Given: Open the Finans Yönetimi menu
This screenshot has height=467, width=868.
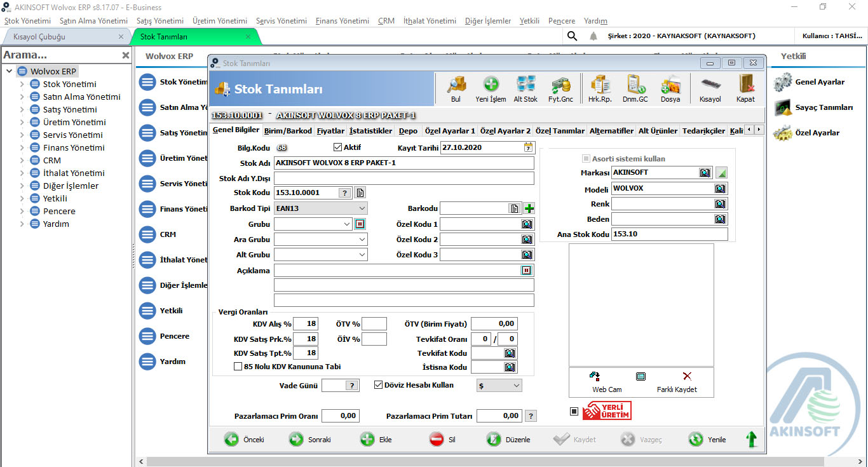Looking at the screenshot, I should click(341, 20).
